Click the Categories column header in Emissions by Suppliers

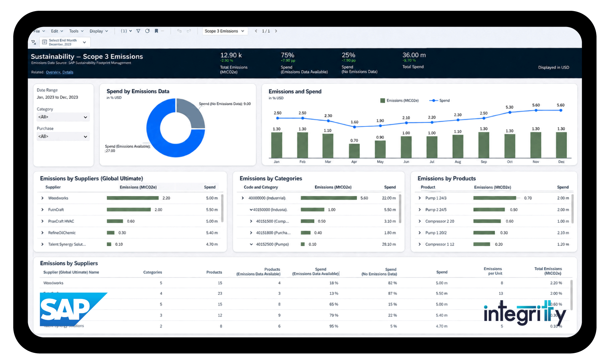point(153,272)
